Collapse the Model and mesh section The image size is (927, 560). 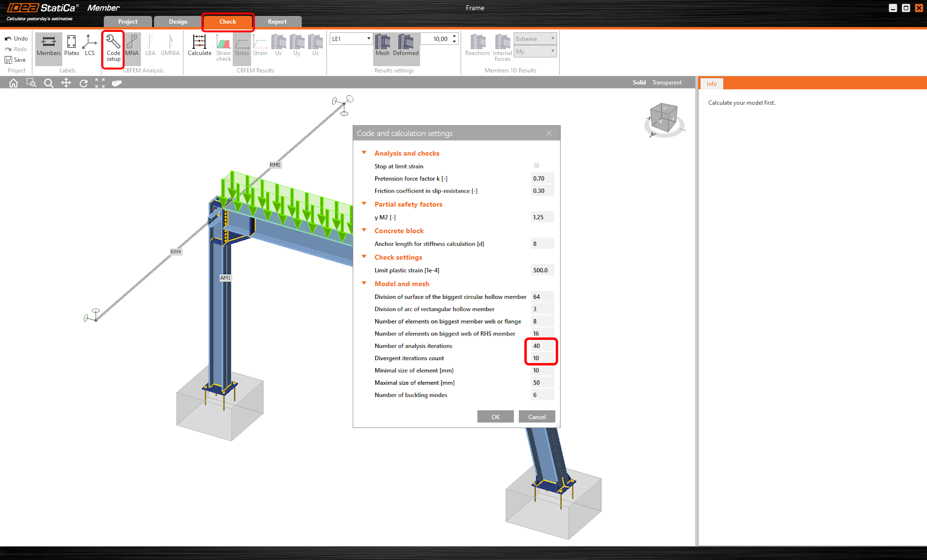[364, 283]
